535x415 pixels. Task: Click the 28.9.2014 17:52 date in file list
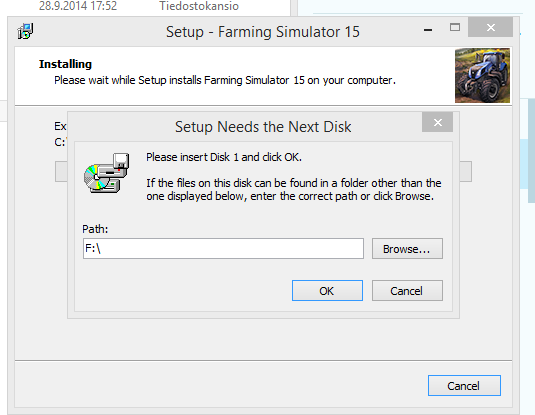coord(78,6)
